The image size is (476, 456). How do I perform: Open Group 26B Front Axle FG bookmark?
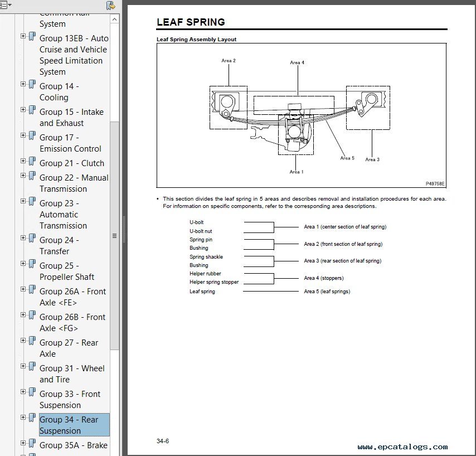[x=72, y=322]
